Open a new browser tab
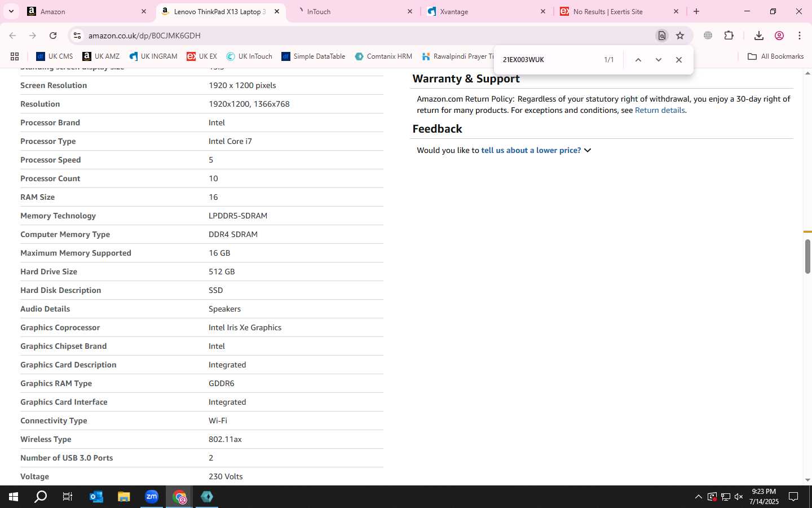The height and width of the screenshot is (508, 812). [696, 11]
